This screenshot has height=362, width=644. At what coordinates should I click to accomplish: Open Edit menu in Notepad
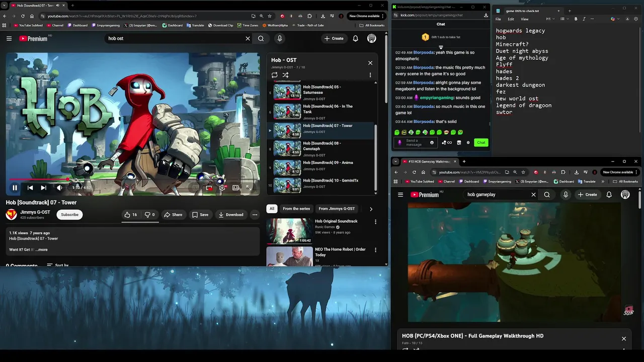tap(511, 19)
